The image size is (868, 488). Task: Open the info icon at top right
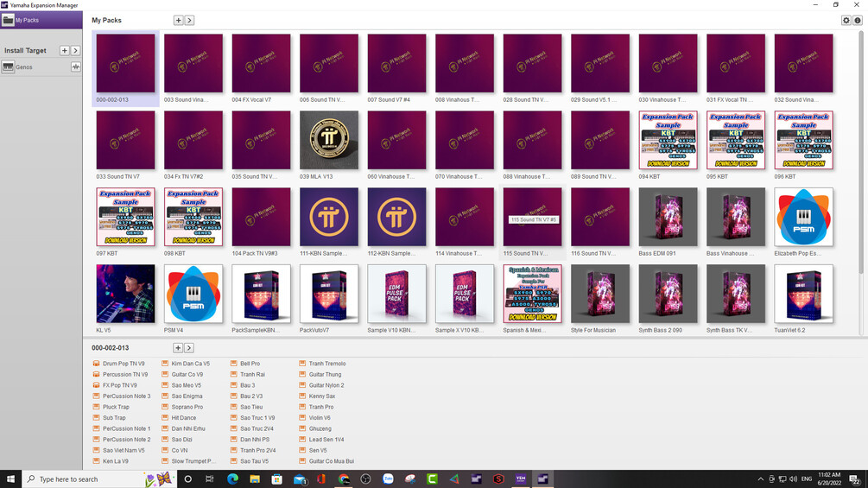tap(857, 20)
